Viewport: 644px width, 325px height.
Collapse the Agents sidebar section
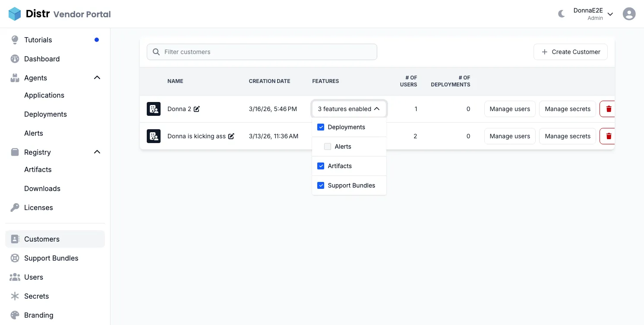point(97,77)
